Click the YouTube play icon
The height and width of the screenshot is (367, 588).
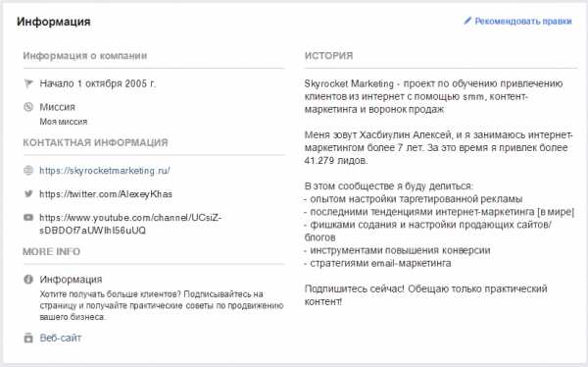click(28, 218)
